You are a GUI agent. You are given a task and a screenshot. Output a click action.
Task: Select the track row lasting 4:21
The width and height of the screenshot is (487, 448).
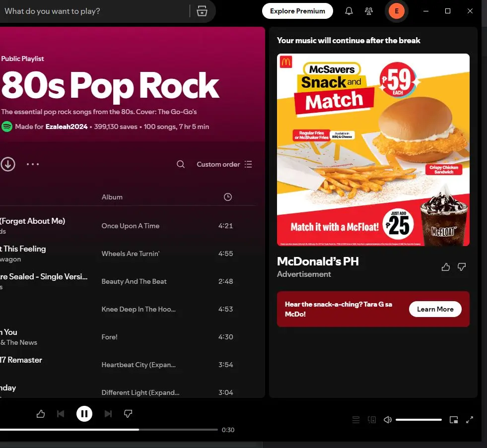[128, 226]
